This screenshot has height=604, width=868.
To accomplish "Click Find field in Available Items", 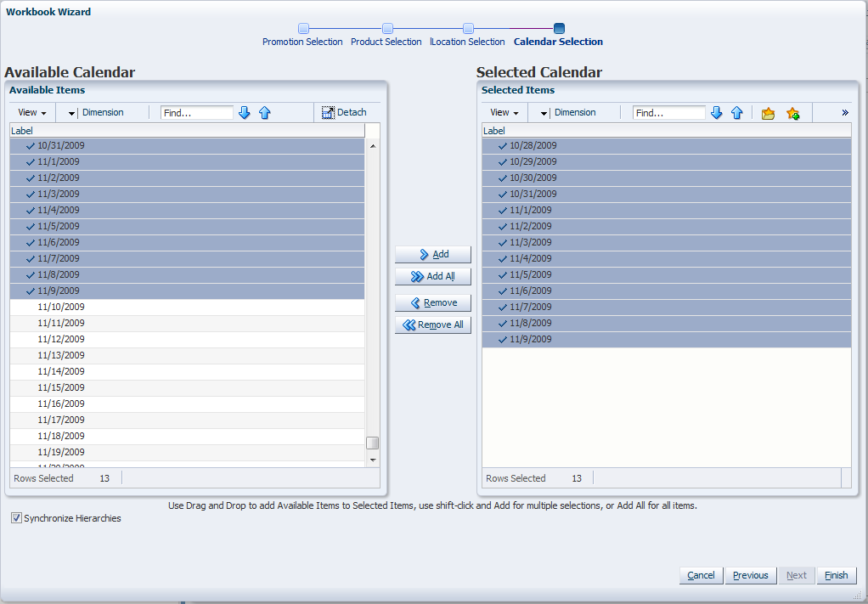I will click(197, 113).
